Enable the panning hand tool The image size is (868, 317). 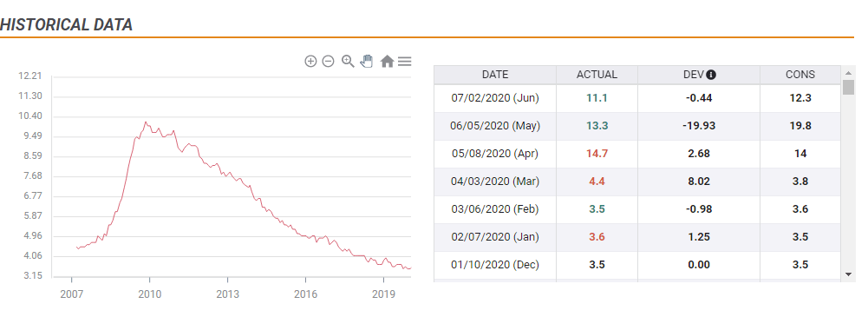pyautogui.click(x=367, y=61)
